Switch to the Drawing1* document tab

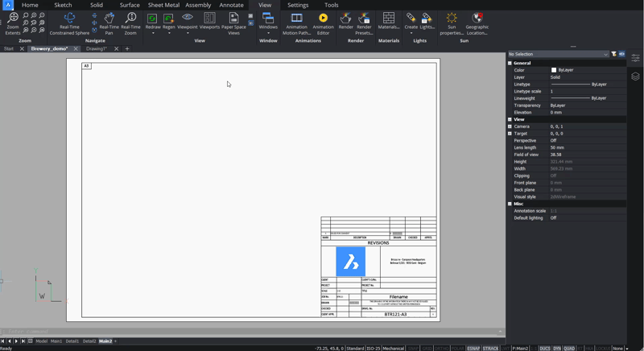(x=97, y=48)
